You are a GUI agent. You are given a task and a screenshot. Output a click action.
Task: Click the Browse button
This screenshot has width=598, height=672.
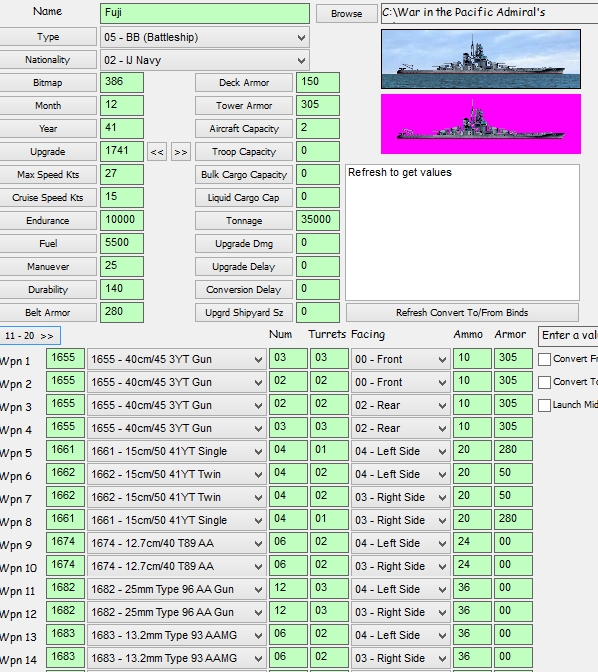coord(346,14)
